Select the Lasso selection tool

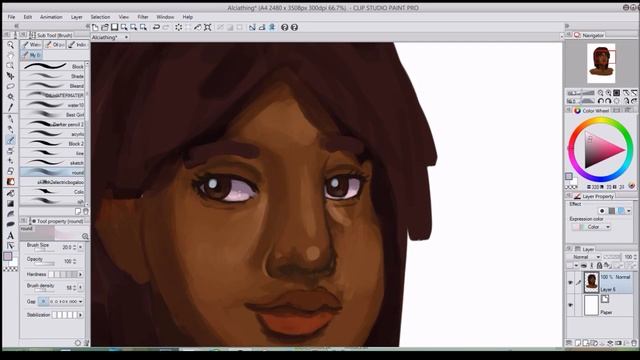(x=11, y=86)
